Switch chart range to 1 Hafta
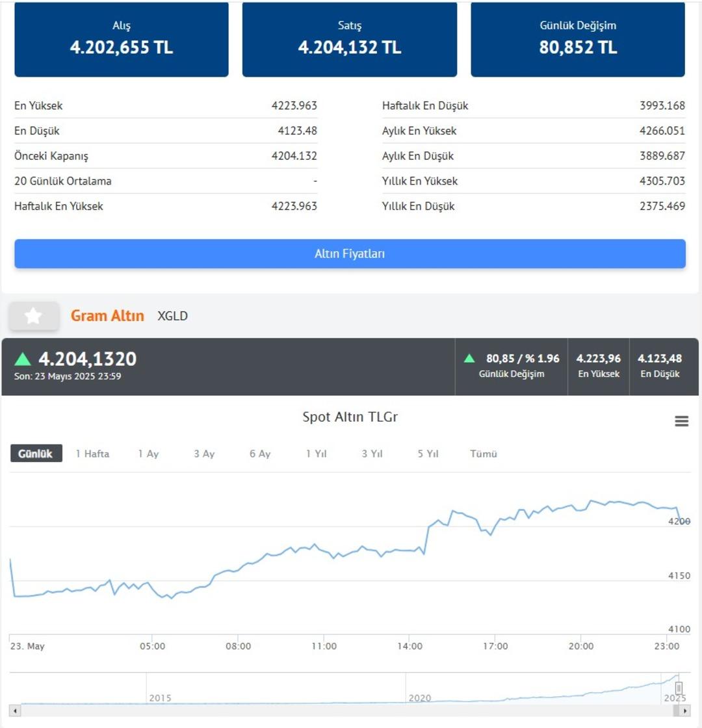This screenshot has width=702, height=728. click(92, 454)
